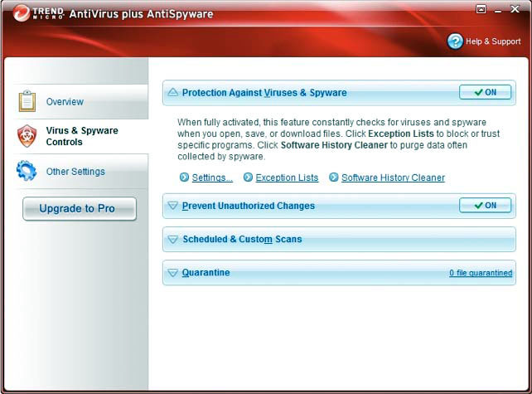Click Scheduled & Custom Scans heading
This screenshot has width=532, height=394.
click(242, 239)
